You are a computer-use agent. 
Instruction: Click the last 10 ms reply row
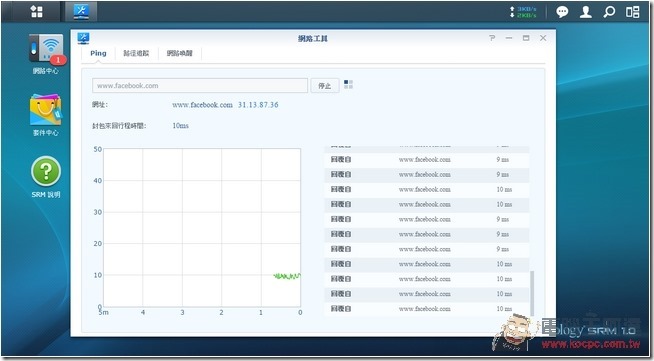pos(426,309)
